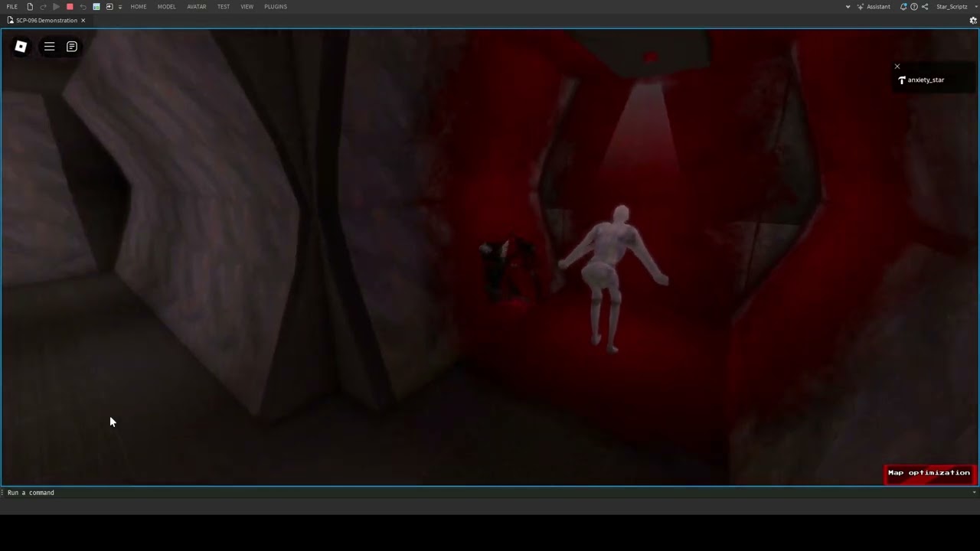The height and width of the screenshot is (551, 980).
Task: Close the player list panel
Action: tap(897, 67)
